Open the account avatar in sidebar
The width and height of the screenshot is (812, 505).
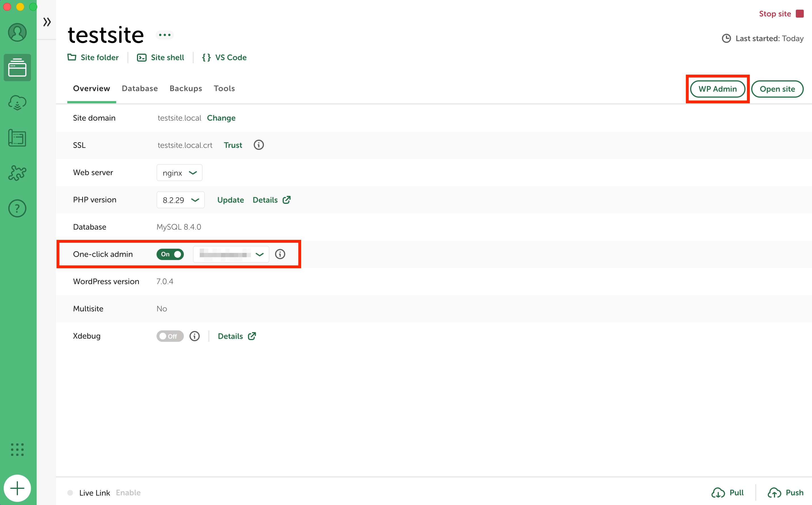tap(17, 32)
